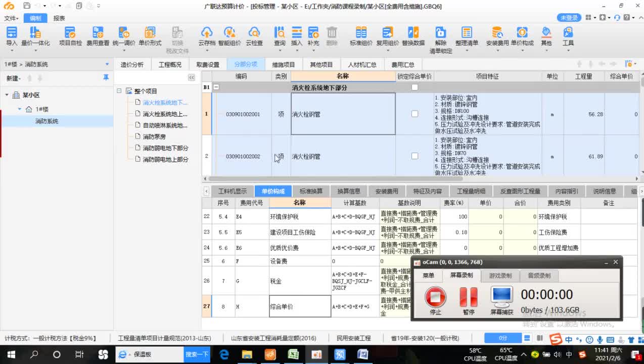The width and height of the screenshot is (644, 364).
Task: Open the 文件 file menu dropdown
Action: pos(11,18)
